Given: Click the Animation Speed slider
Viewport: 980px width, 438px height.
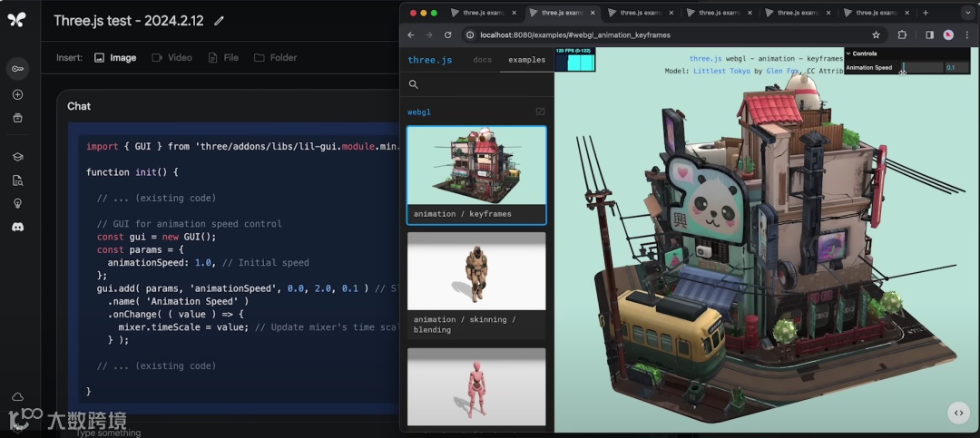Looking at the screenshot, I should click(922, 67).
